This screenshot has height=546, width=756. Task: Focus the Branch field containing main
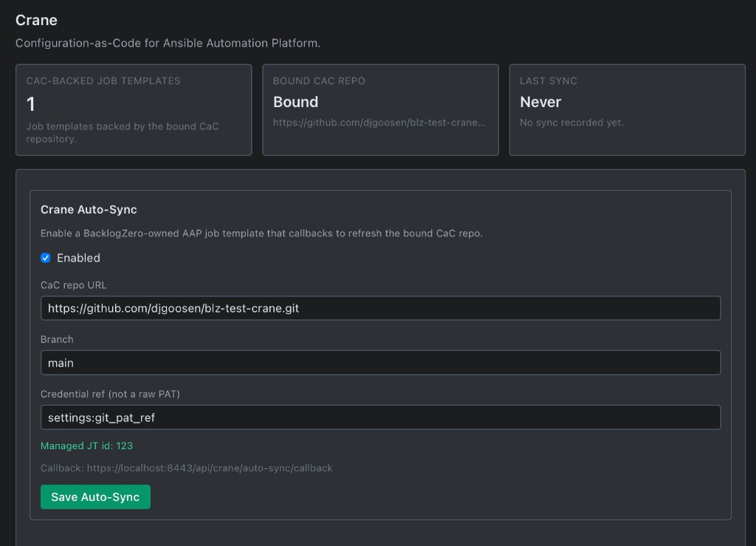pyautogui.click(x=380, y=363)
